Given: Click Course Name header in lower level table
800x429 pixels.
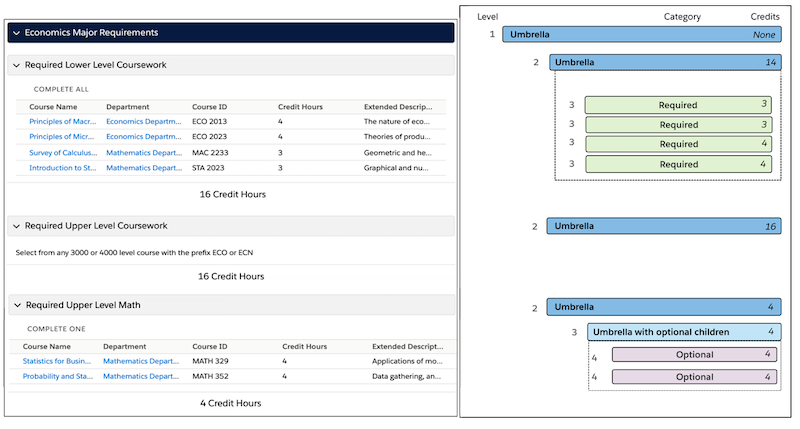Looking at the screenshot, I should tap(53, 107).
